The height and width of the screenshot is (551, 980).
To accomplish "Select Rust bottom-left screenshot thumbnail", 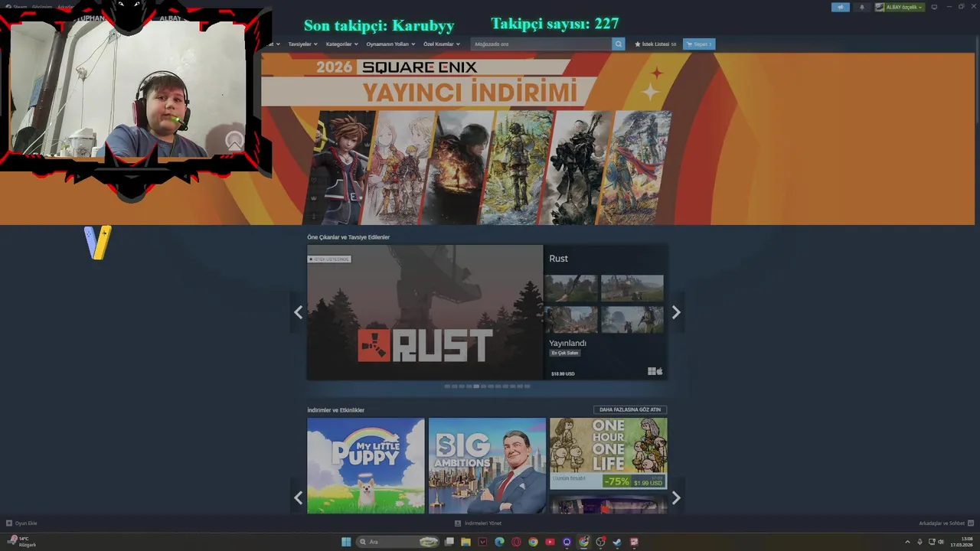I will (x=572, y=320).
